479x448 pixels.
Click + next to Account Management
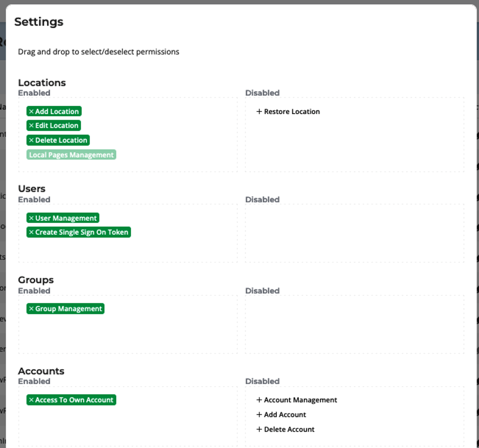[x=258, y=400]
